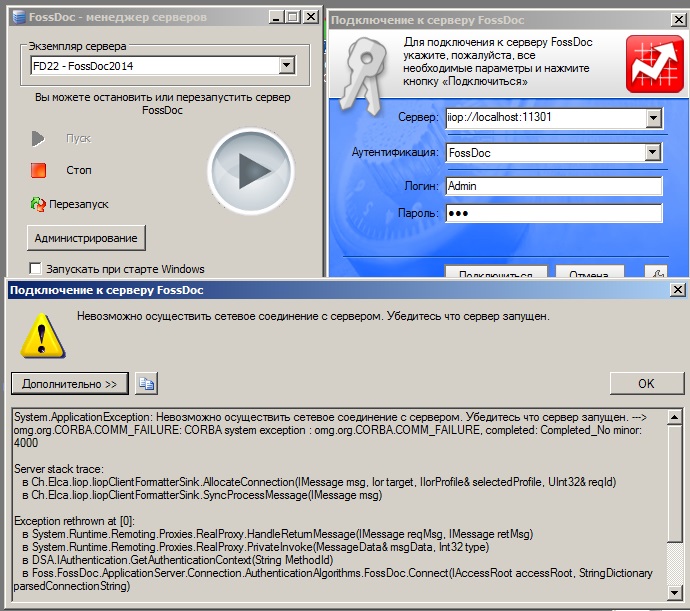
Task: Click the FossDoc server manager title icon
Action: pos(19,17)
